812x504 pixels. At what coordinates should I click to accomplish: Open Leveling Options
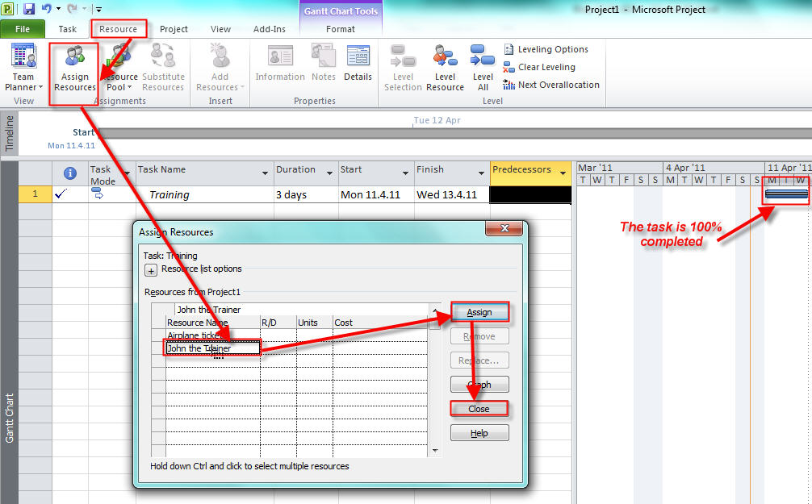click(x=546, y=50)
